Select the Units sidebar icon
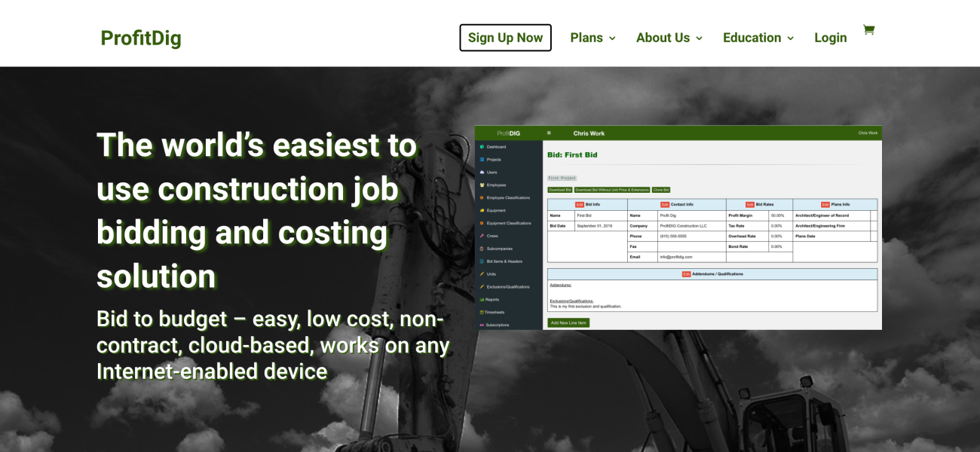This screenshot has width=980, height=452. [482, 273]
